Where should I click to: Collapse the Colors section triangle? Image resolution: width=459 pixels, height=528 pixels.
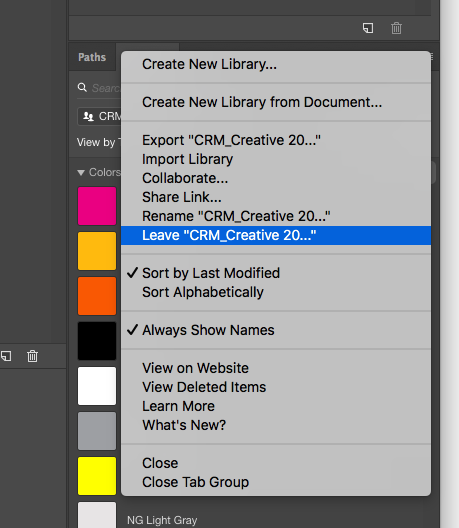[x=80, y=173]
